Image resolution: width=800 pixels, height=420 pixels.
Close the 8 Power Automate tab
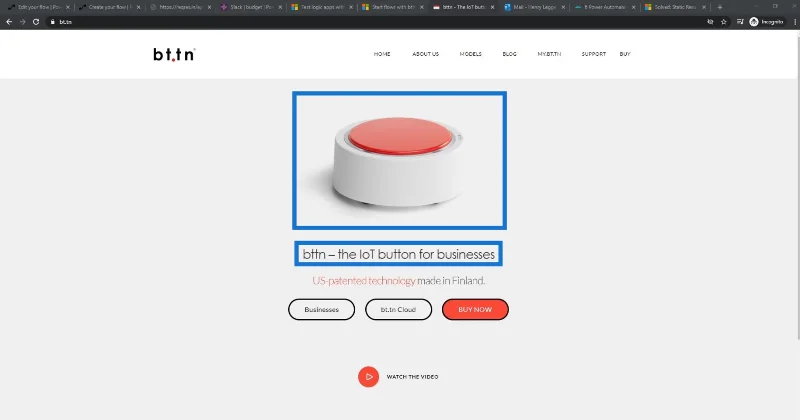pos(634,7)
